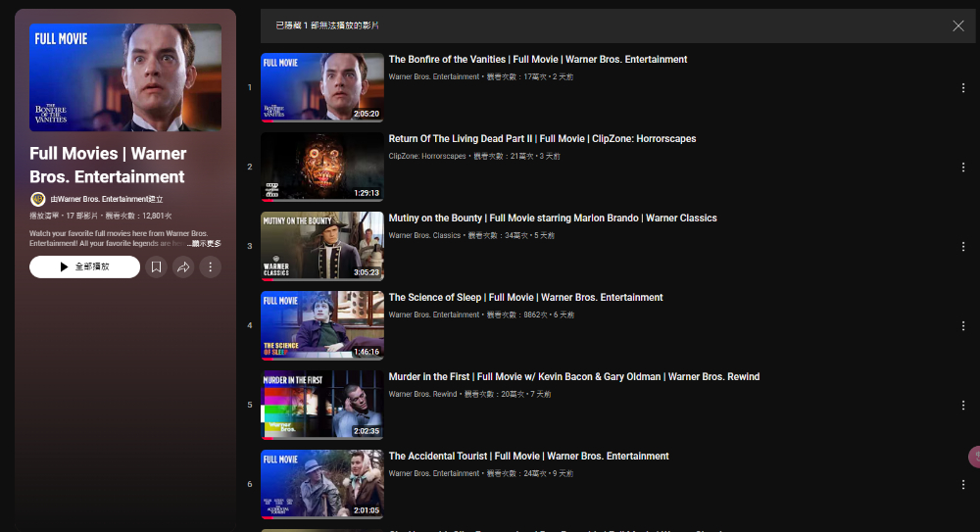This screenshot has width=980, height=532.
Task: Click 2:05:20 duration badge
Action: tap(367, 114)
